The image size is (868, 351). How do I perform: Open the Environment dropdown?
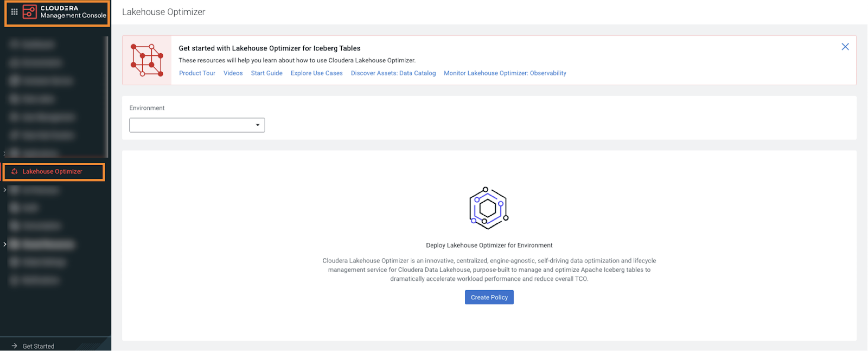click(257, 125)
